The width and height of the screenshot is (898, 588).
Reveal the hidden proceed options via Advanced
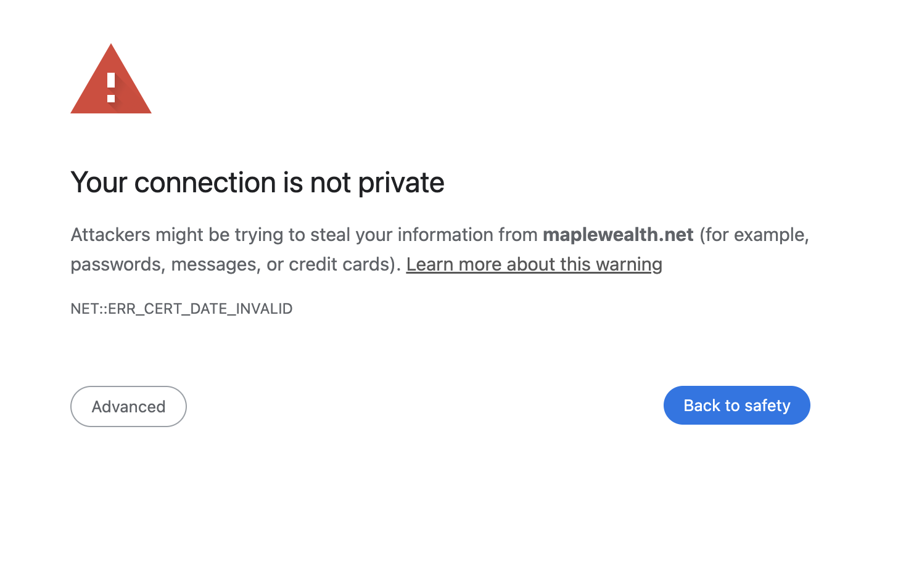click(x=128, y=406)
